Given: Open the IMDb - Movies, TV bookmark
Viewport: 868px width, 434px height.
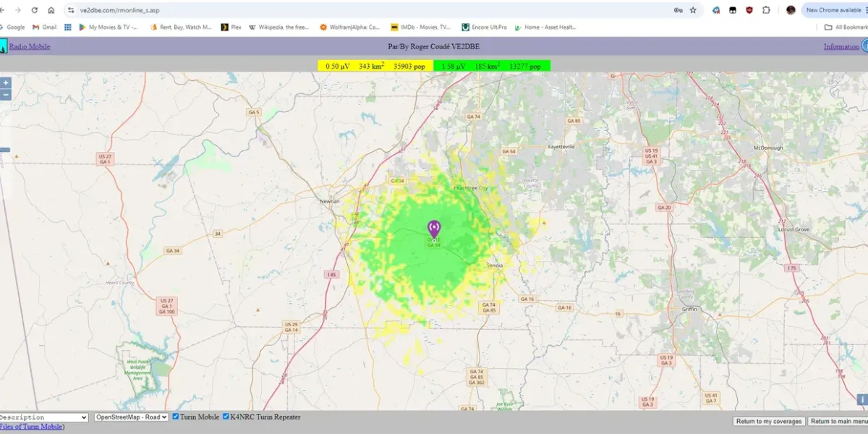Looking at the screenshot, I should click(x=420, y=27).
